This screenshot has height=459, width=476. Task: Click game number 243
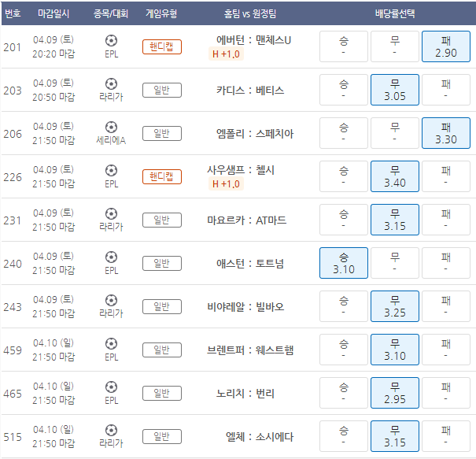point(13,307)
